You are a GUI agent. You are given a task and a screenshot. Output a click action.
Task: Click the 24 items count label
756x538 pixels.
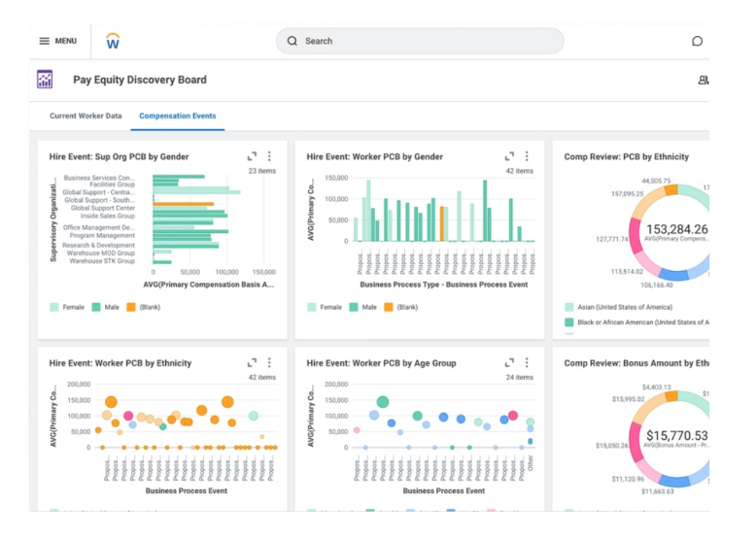pos(519,377)
